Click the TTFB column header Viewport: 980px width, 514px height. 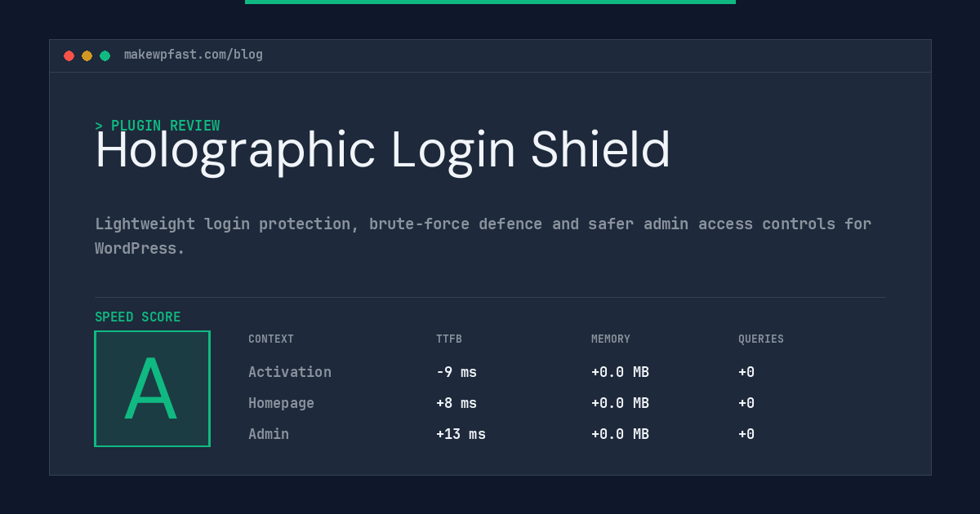(x=449, y=339)
